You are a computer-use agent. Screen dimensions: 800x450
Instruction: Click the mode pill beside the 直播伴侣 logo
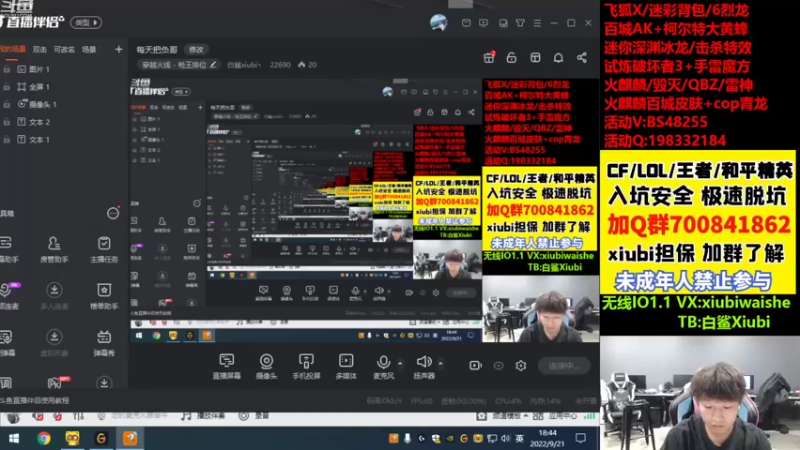pyautogui.click(x=86, y=22)
